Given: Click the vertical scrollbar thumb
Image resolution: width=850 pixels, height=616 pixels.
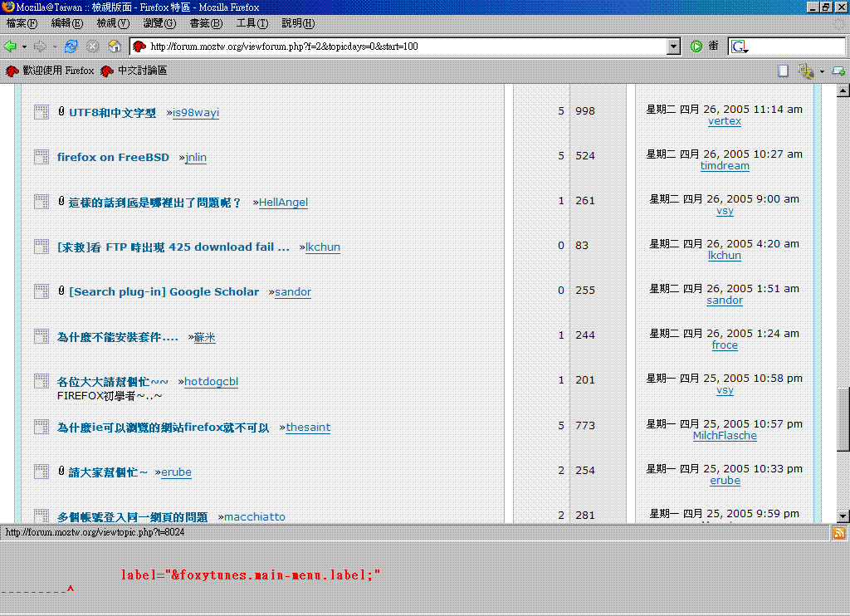Looking at the screenshot, I should 843,419.
